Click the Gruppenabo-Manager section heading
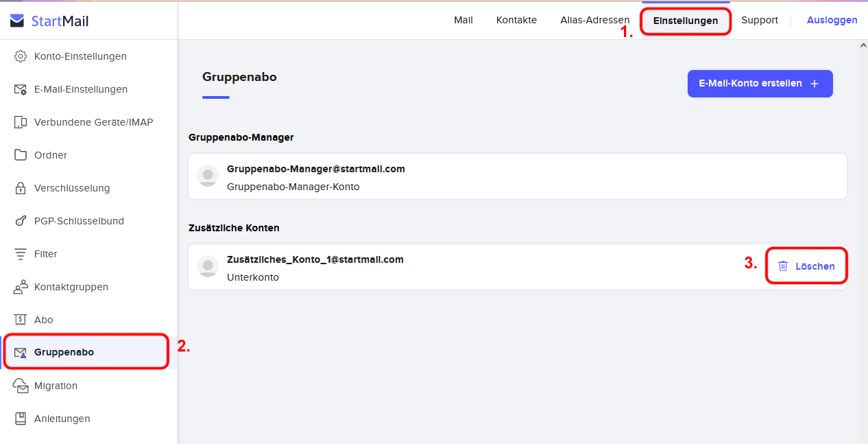The height and width of the screenshot is (444, 868). (241, 137)
